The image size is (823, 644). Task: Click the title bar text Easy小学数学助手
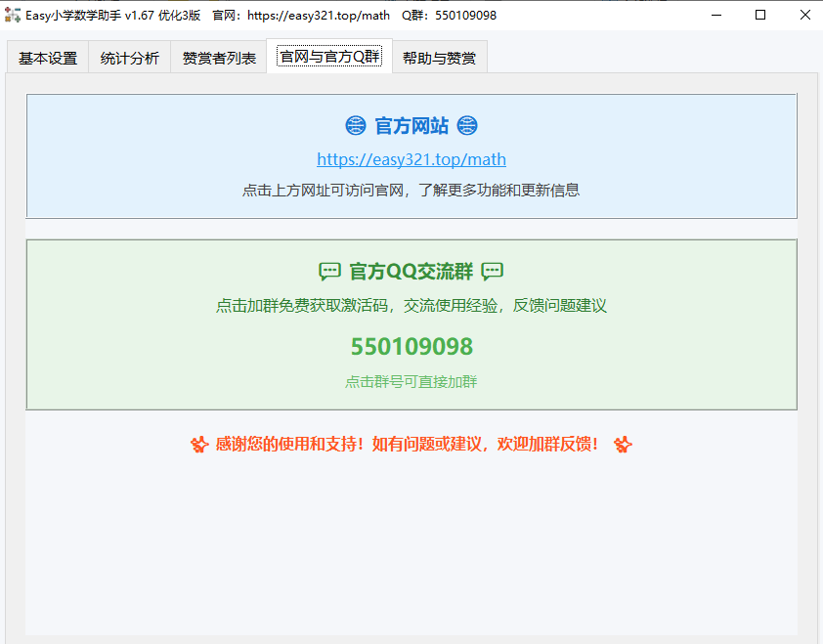click(73, 16)
